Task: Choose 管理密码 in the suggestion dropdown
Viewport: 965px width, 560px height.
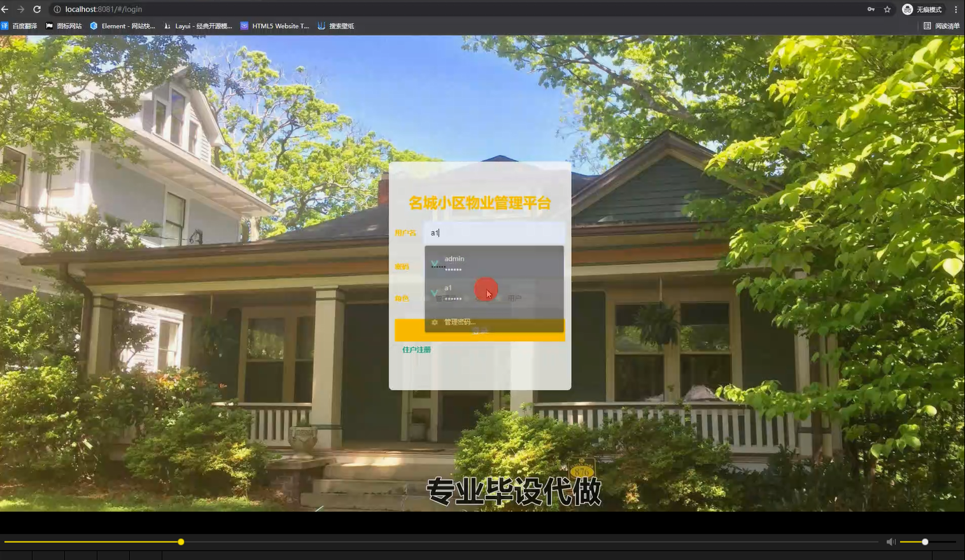Action: [x=458, y=322]
